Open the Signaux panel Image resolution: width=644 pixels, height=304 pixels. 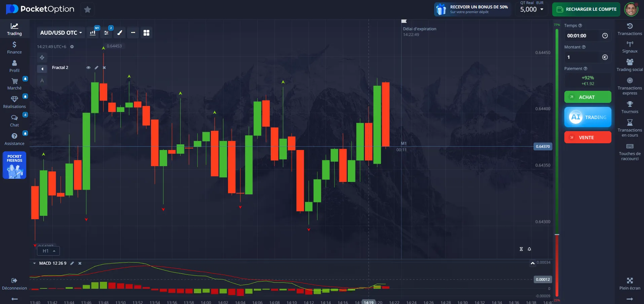point(630,47)
